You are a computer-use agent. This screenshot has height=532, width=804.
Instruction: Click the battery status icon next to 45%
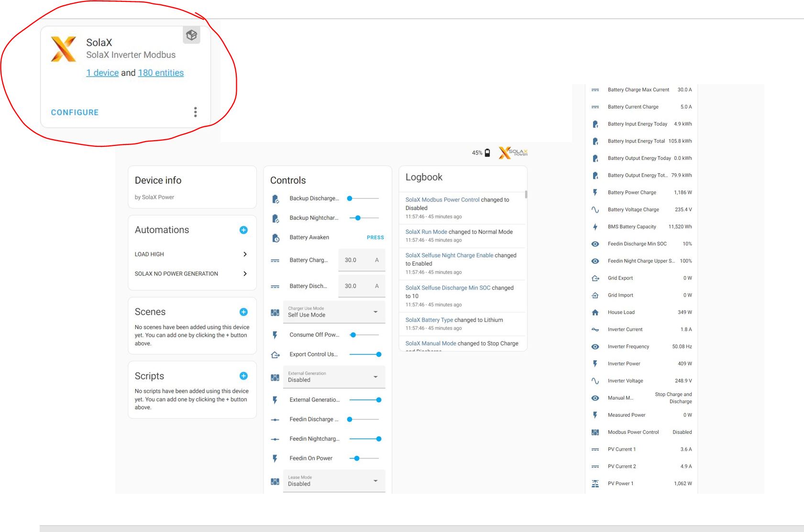pyautogui.click(x=488, y=152)
